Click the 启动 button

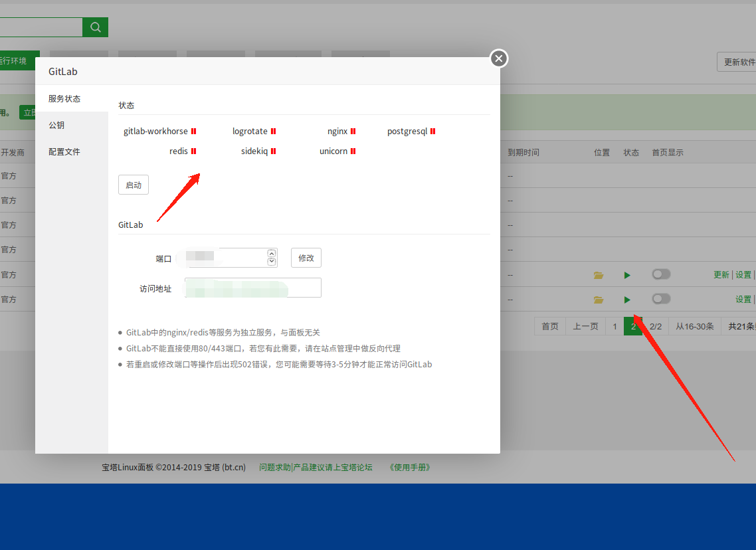(134, 185)
